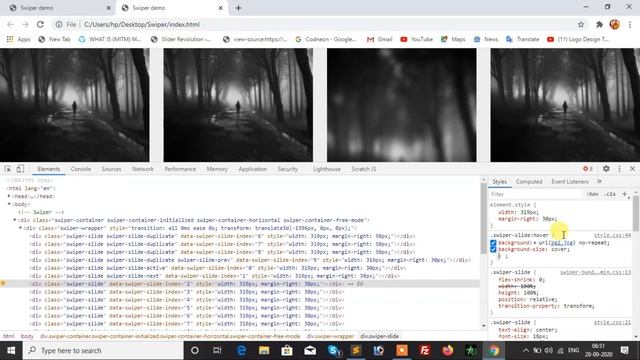The width and height of the screenshot is (640, 360).
Task: Toggle the device toolbar icon
Action: point(20,169)
